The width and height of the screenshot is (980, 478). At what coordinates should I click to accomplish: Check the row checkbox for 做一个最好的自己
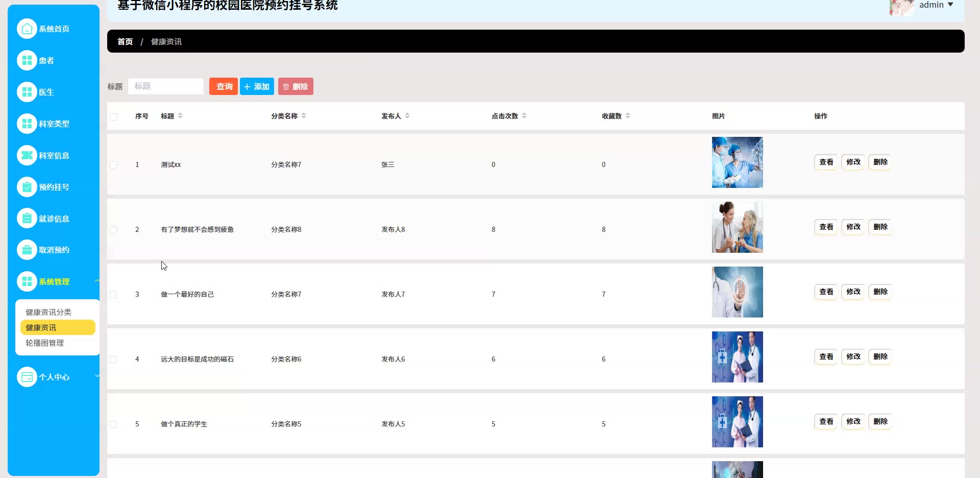point(113,295)
